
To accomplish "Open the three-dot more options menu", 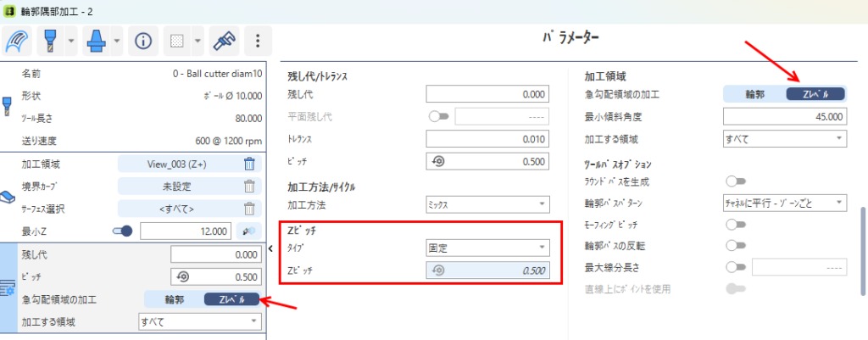I will [x=257, y=40].
